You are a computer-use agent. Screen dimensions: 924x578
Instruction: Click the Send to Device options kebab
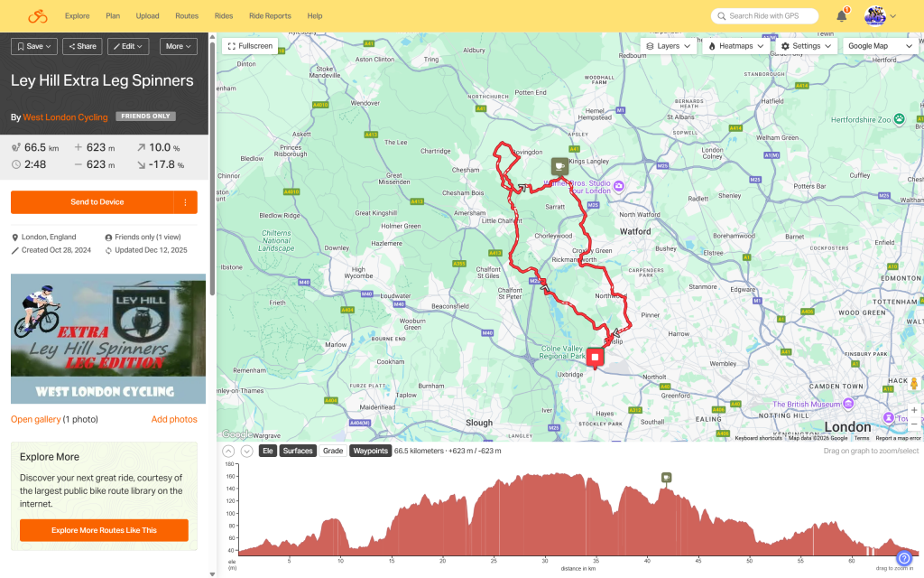(x=186, y=202)
